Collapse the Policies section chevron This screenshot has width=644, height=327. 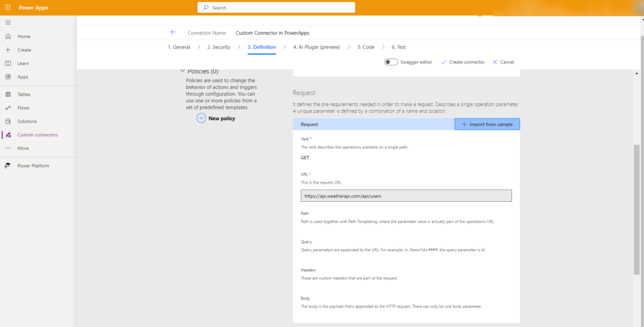[182, 72]
